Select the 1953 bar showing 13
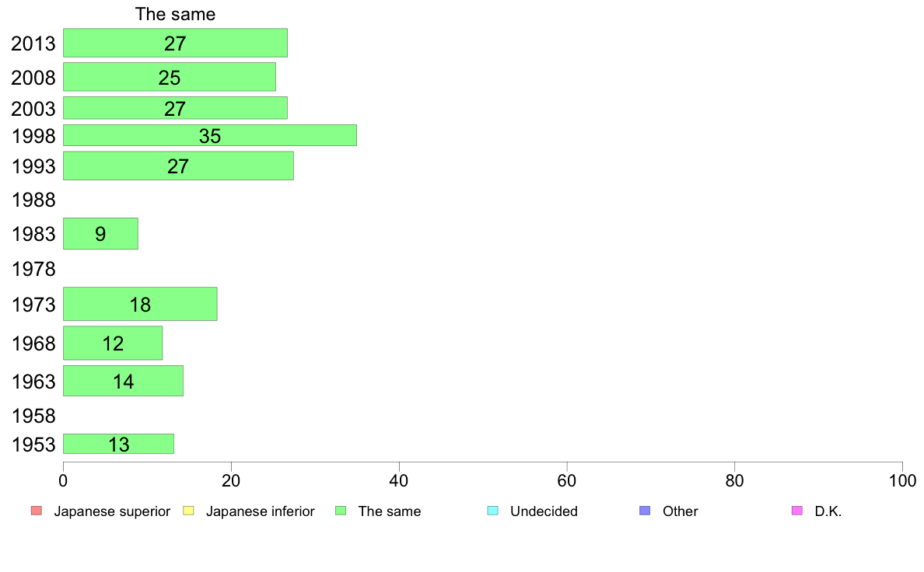Viewport: 924px width, 572px height. (118, 445)
